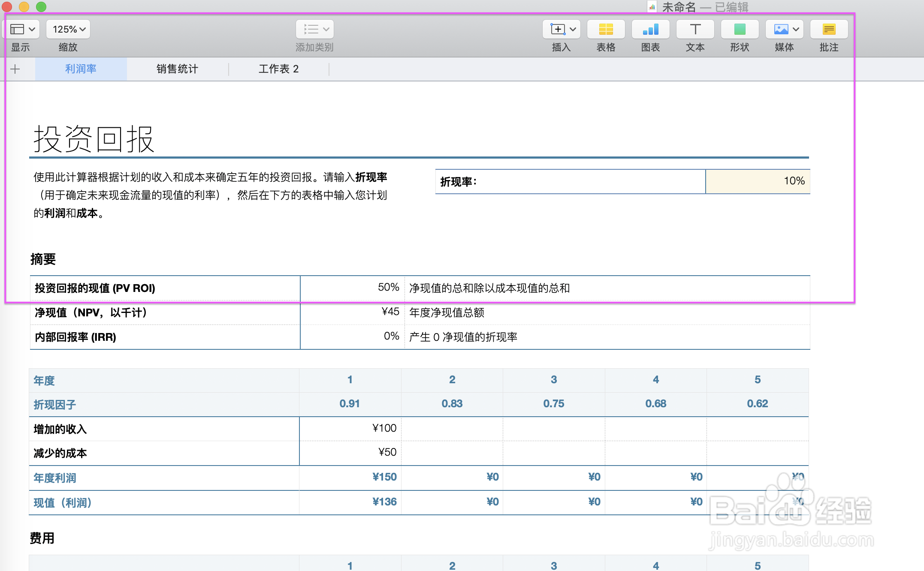
Task: Select the 投资回报的现值 (PV ROI) cell
Action: 165,288
